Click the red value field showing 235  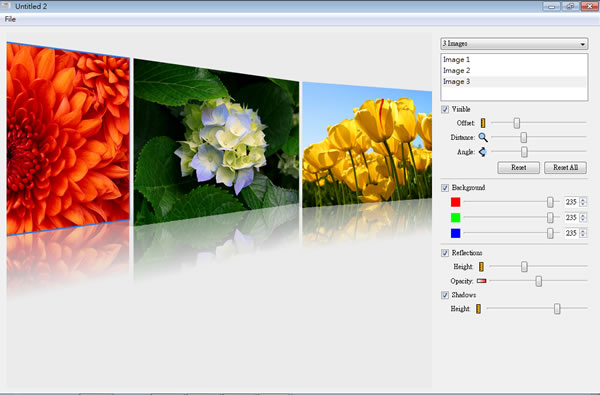pyautogui.click(x=572, y=202)
